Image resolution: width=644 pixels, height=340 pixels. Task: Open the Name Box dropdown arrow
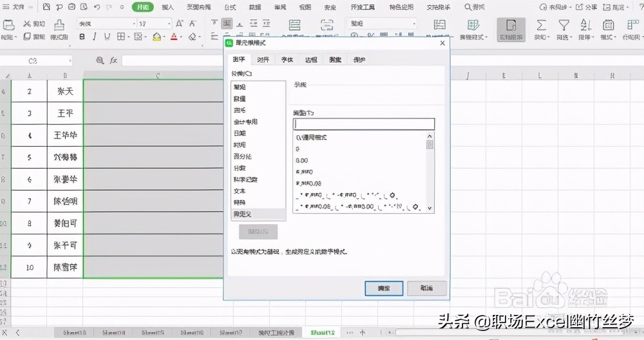point(70,61)
